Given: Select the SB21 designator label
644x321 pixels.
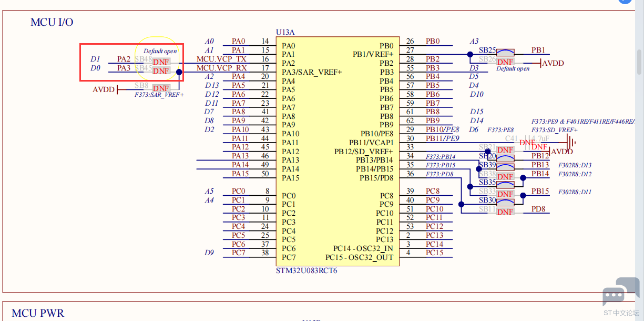Looking at the screenshot, I should pyautogui.click(x=487, y=147).
